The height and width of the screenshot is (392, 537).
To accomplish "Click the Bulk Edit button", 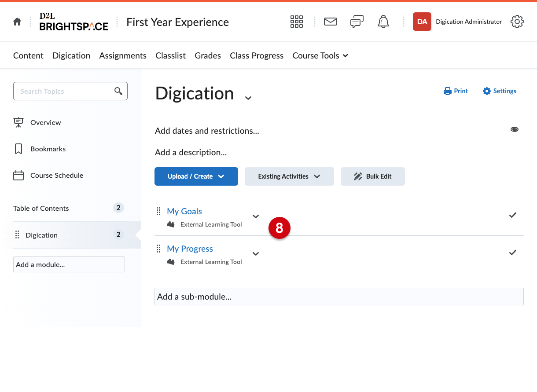I will coord(373,176).
